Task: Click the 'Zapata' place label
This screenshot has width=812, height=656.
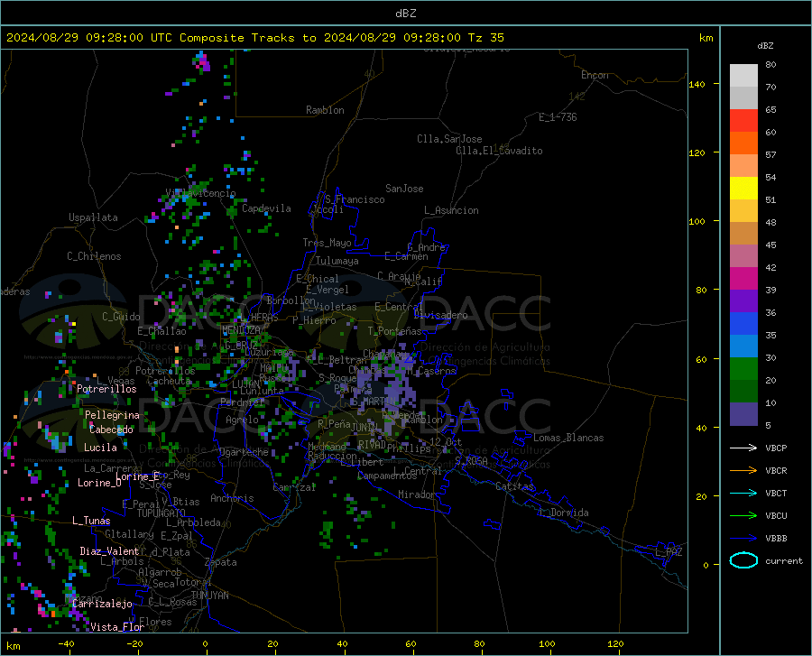Action: pos(221,562)
